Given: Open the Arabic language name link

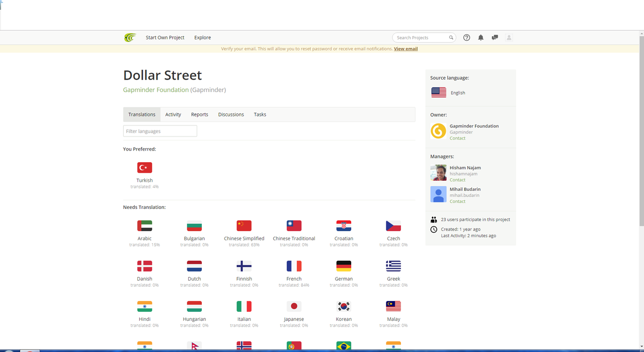Looking at the screenshot, I should pos(144,239).
